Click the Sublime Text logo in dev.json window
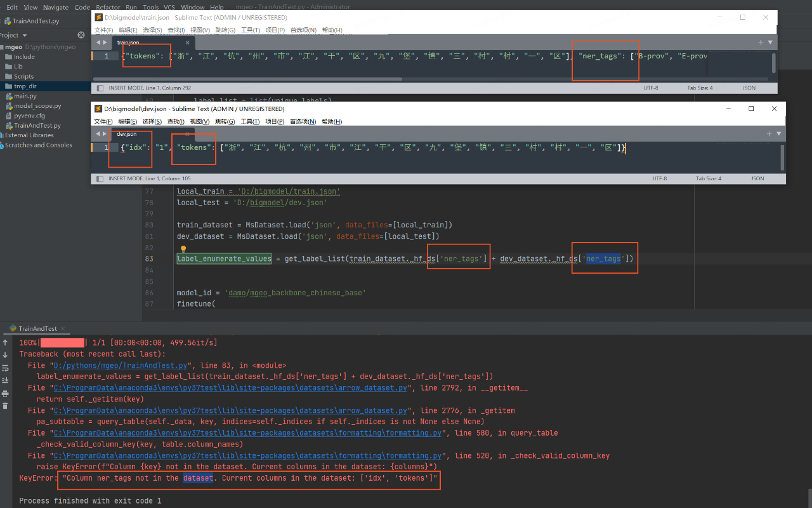Viewport: 812px width, 508px height. 98,109
